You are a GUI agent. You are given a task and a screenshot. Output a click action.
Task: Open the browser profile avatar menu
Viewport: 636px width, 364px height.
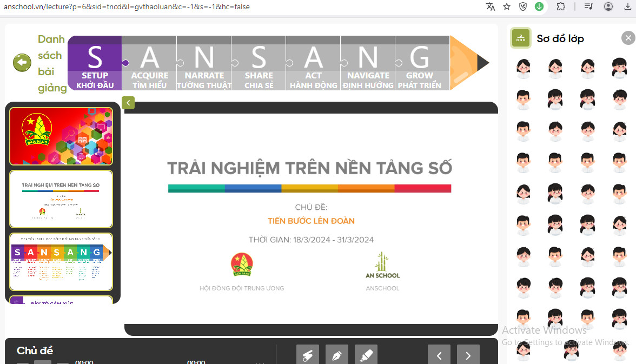(608, 6)
